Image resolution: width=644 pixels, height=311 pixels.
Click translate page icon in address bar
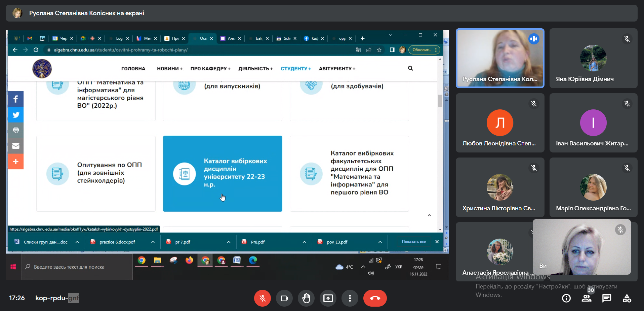[x=358, y=50]
